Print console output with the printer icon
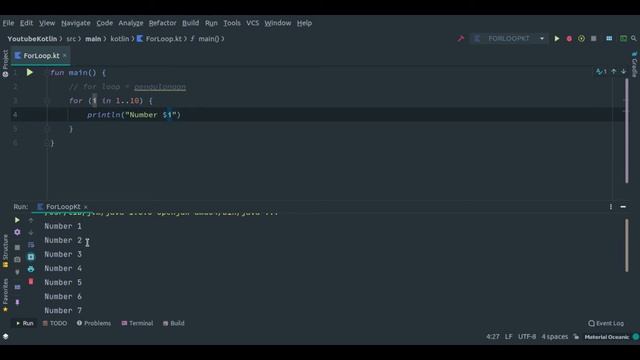 tap(31, 269)
